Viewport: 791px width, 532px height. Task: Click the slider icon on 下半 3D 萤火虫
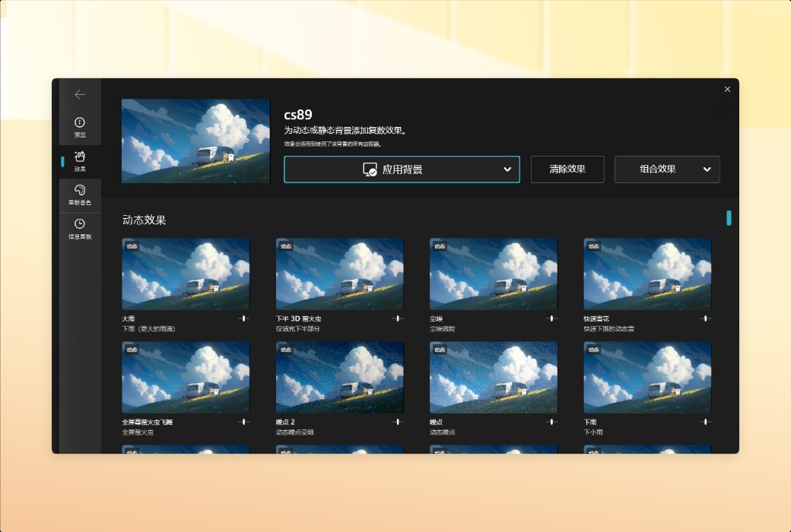pos(397,318)
